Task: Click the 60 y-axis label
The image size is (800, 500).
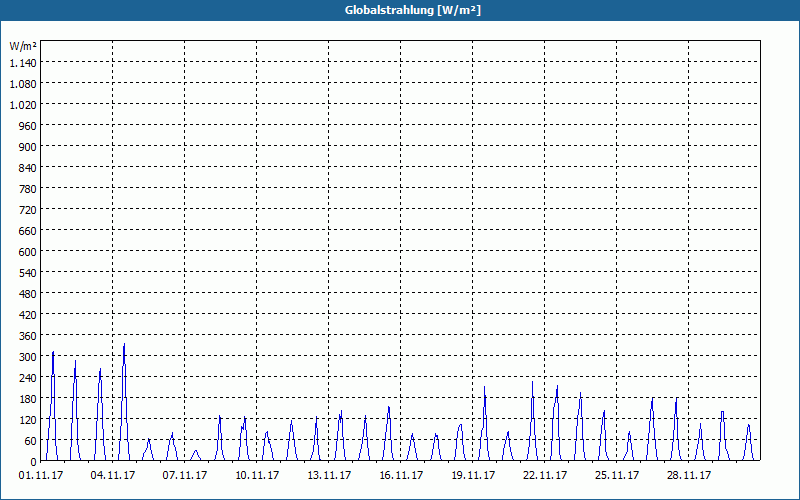Action: click(31, 441)
